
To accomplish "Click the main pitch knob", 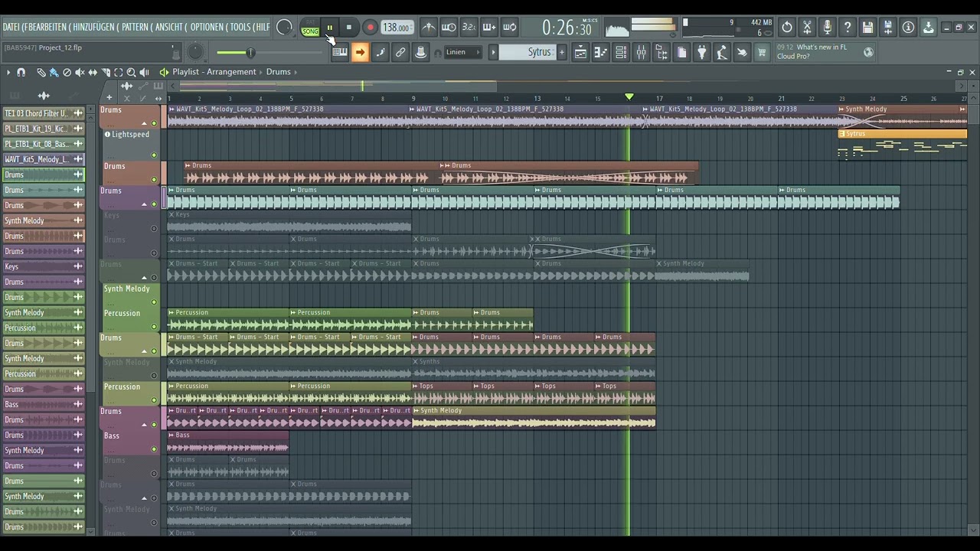I will (x=196, y=52).
